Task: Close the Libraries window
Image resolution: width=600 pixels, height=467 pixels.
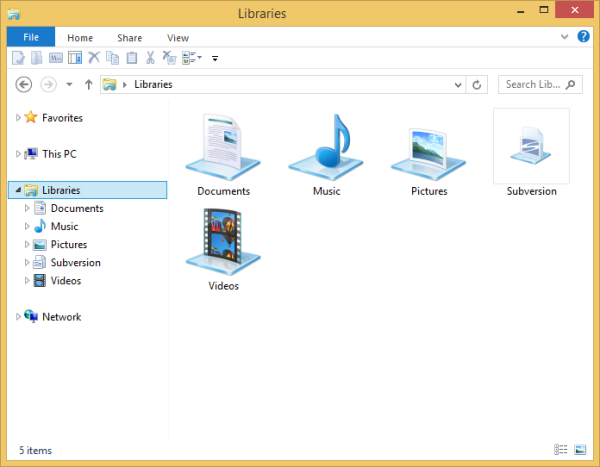Action: coord(574,10)
